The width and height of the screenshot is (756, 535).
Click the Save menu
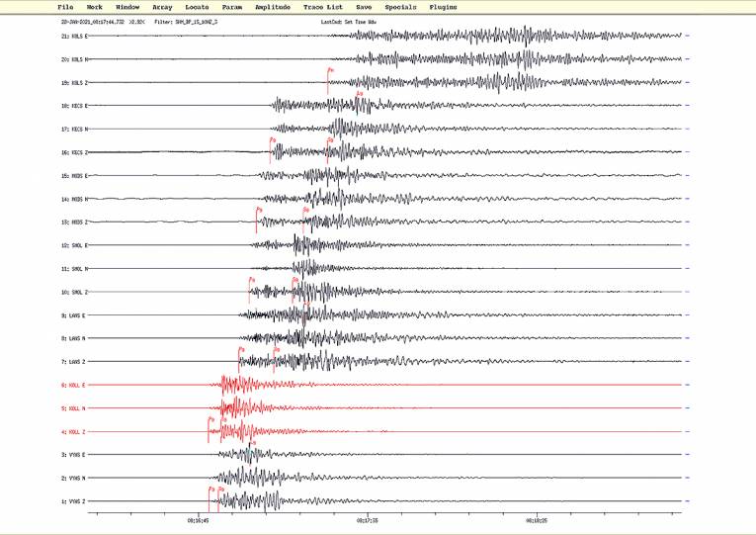point(364,7)
